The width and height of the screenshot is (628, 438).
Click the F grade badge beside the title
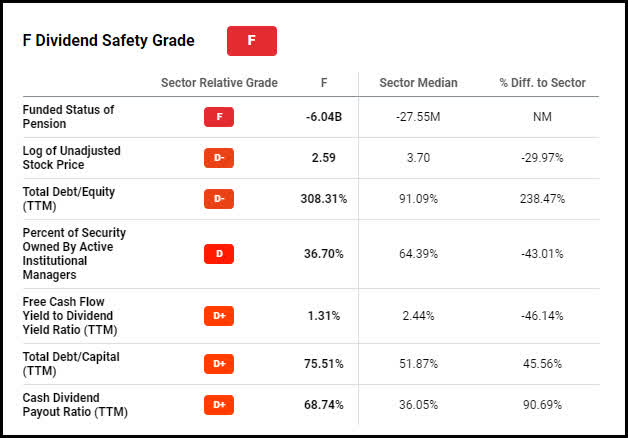[x=251, y=41]
